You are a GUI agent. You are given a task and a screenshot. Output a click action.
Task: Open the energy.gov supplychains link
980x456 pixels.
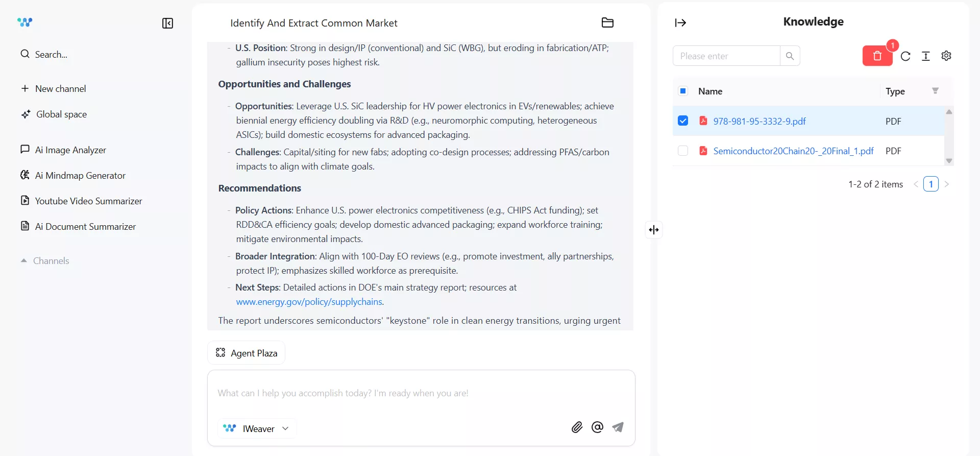point(309,302)
